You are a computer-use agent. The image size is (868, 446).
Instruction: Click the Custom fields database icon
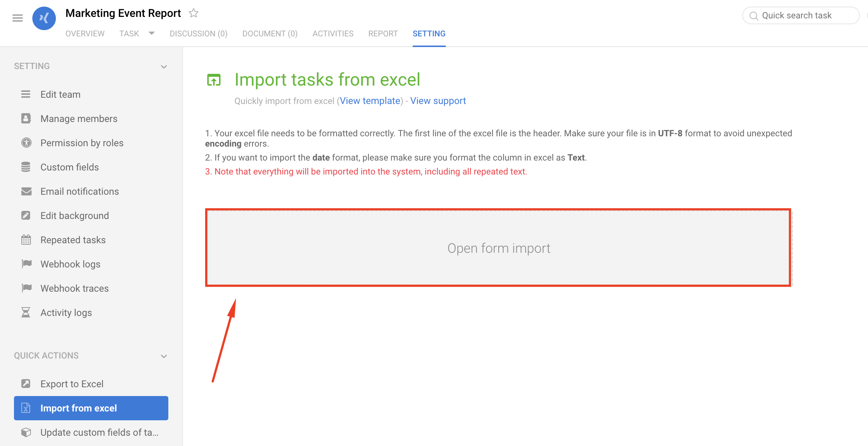[x=26, y=167]
